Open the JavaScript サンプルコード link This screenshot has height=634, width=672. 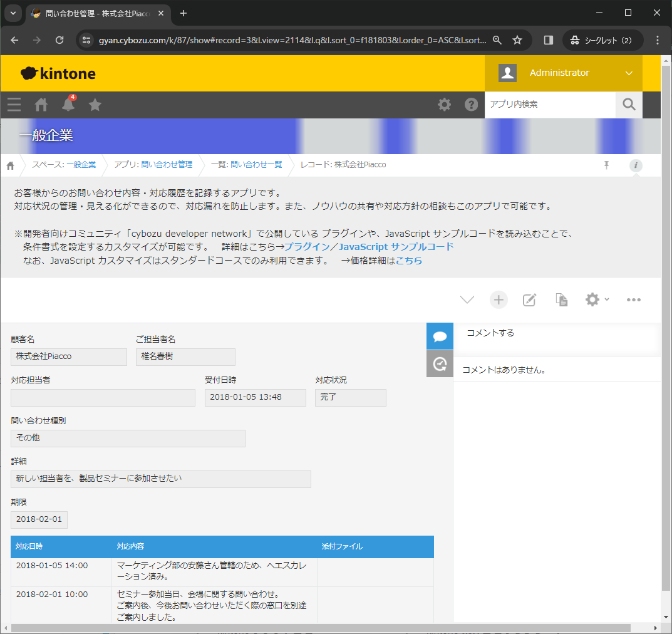click(x=396, y=247)
